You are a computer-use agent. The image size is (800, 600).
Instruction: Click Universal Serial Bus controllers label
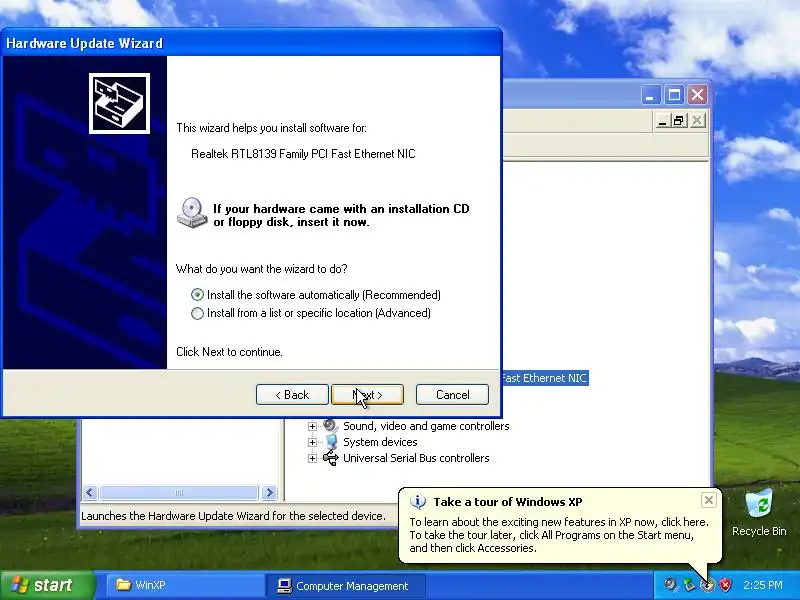[x=416, y=458]
